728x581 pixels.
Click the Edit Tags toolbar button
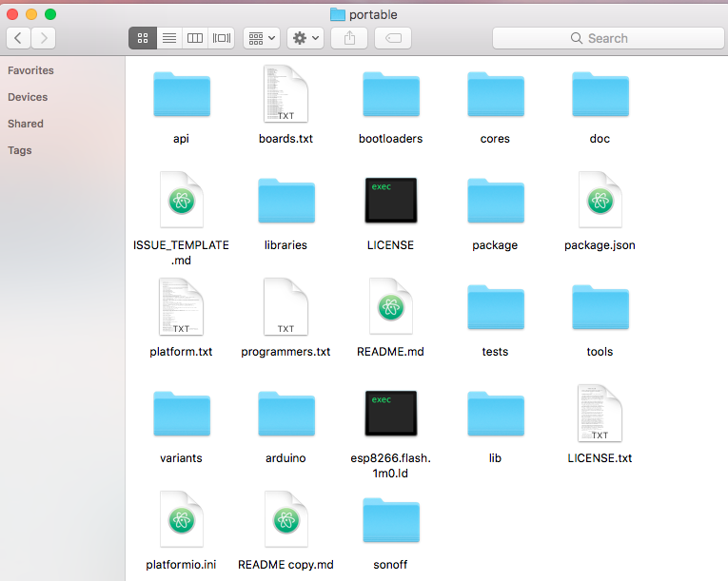(x=393, y=38)
